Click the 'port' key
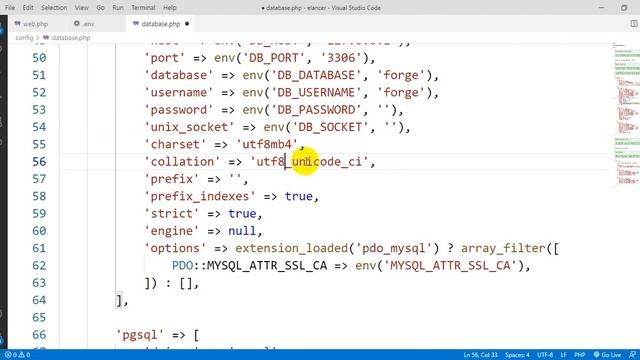The width and height of the screenshot is (640, 360). click(x=165, y=58)
